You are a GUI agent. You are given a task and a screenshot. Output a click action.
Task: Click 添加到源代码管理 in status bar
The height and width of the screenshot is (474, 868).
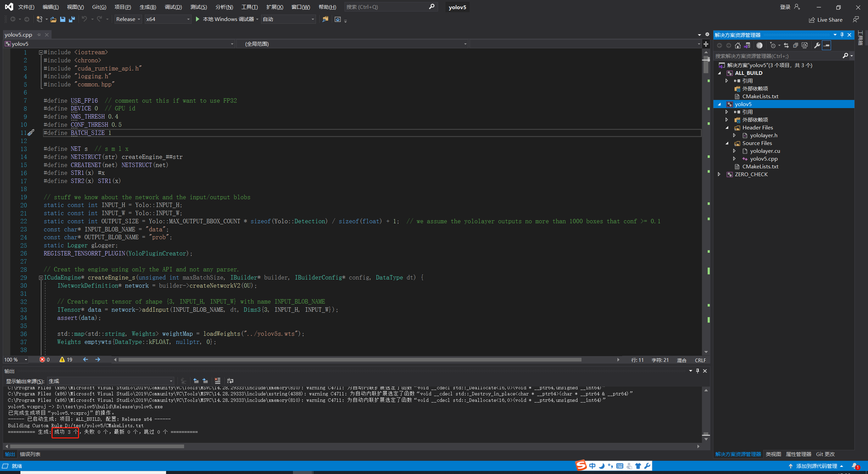click(816, 466)
